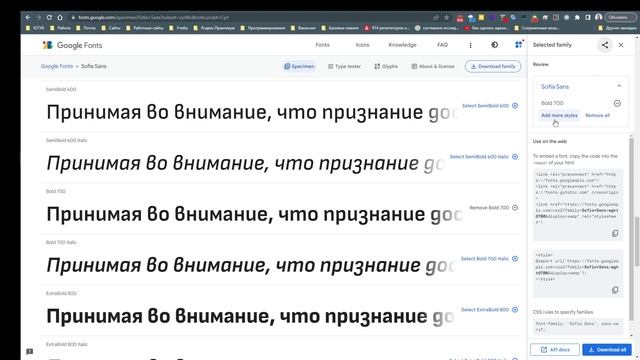Open the browser profile avatar
This screenshot has height=360, width=640.
tap(598, 18)
